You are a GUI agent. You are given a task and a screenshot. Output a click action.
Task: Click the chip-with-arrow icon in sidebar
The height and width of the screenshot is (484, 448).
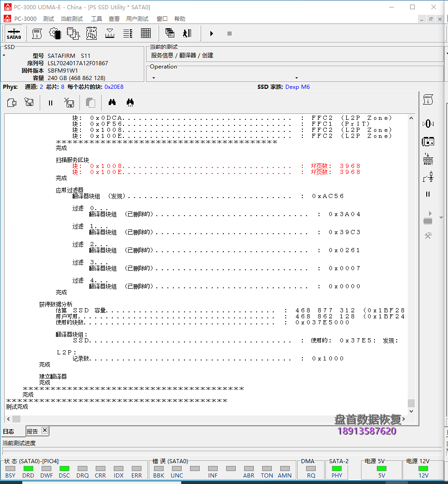[x=428, y=218]
